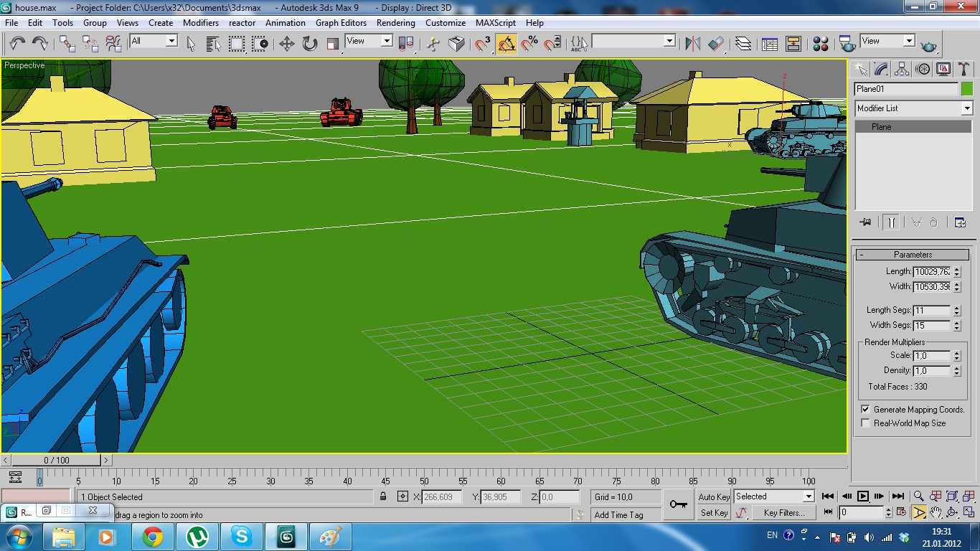
Task: Click the Key Filters button
Action: [783, 513]
